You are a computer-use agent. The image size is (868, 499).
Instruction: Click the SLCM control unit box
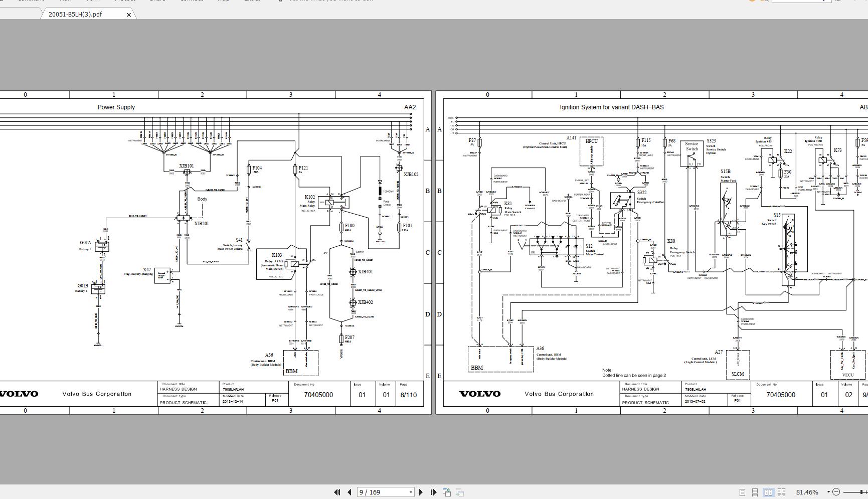click(738, 365)
